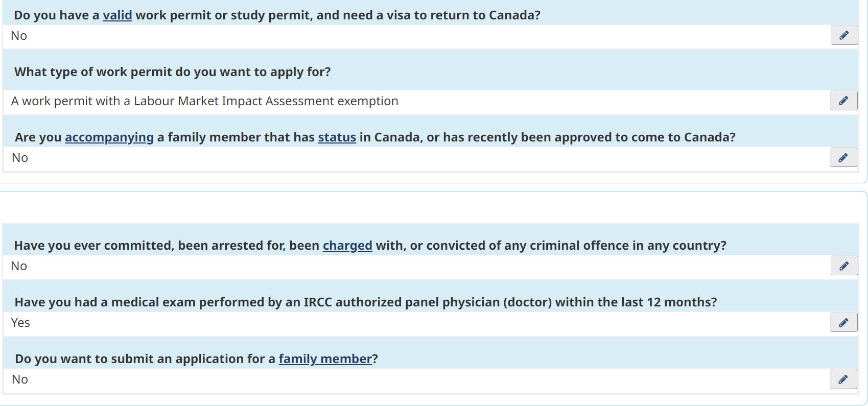868x406 pixels.
Task: Click the work permit type question heading
Action: point(172,72)
